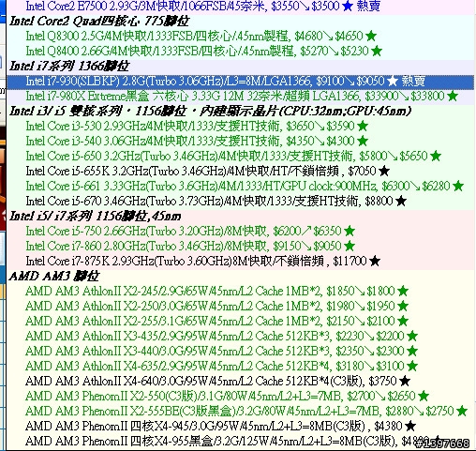Click green star on i5-750 row

[350, 231]
